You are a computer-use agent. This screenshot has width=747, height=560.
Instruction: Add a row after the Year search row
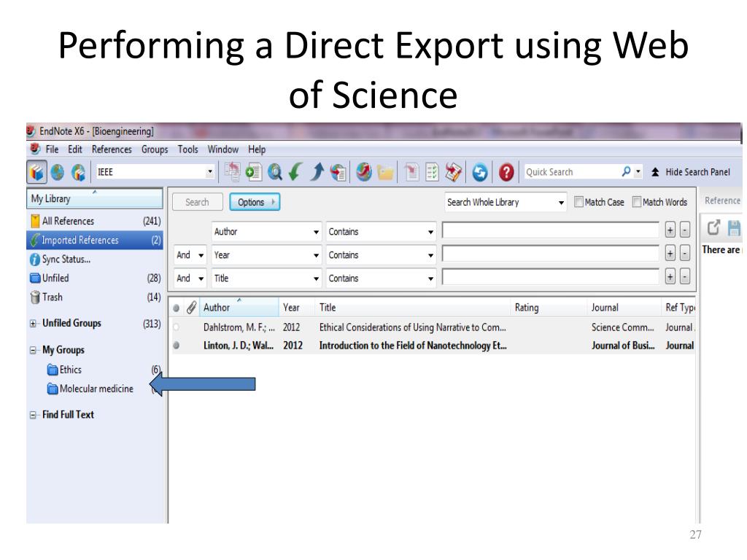point(670,254)
